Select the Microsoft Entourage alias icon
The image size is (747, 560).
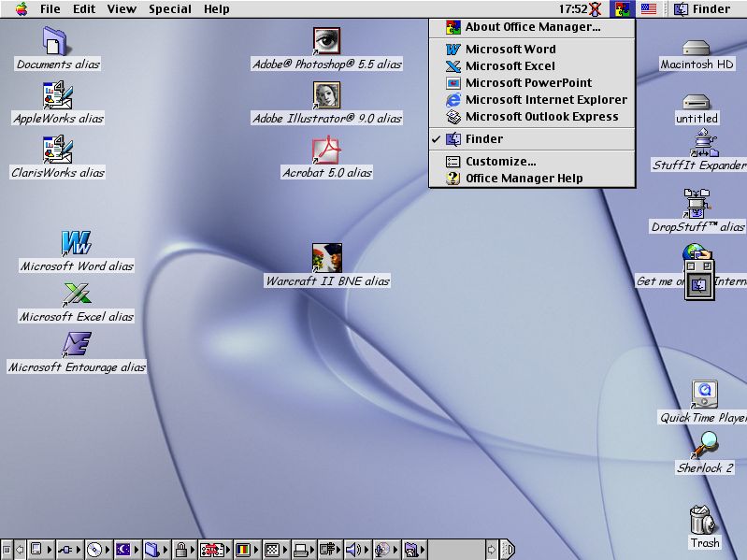(77, 344)
